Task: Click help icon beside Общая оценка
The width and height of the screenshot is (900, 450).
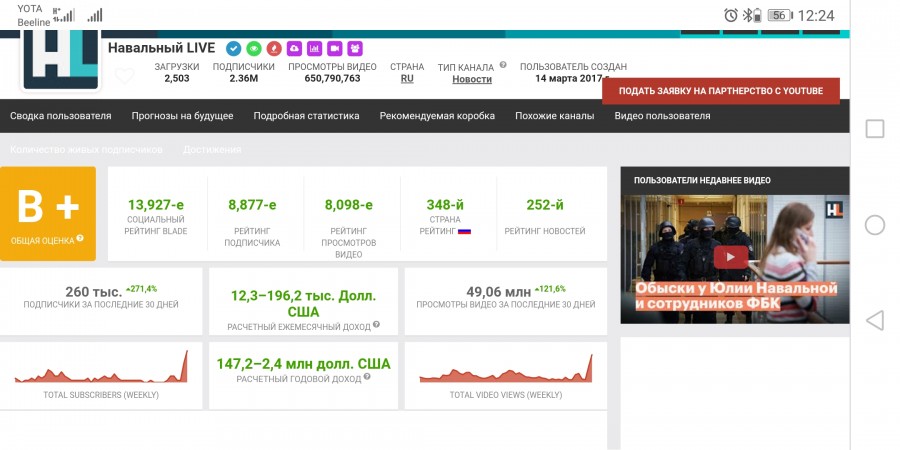Action: (80, 239)
